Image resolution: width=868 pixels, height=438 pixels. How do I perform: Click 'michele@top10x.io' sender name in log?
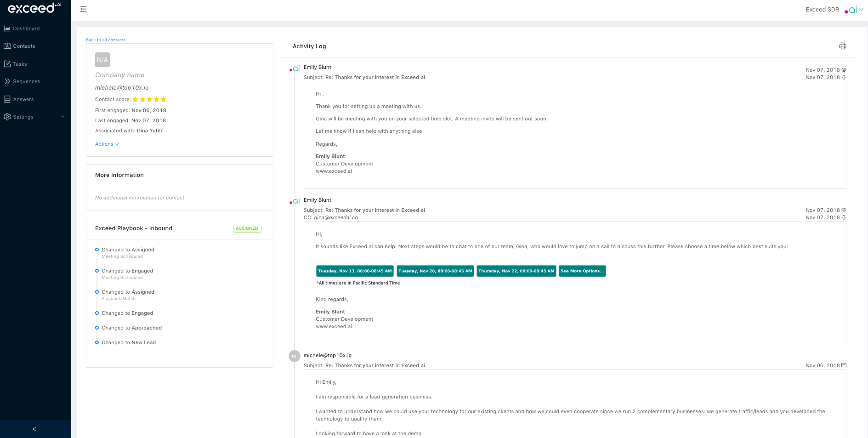click(328, 355)
